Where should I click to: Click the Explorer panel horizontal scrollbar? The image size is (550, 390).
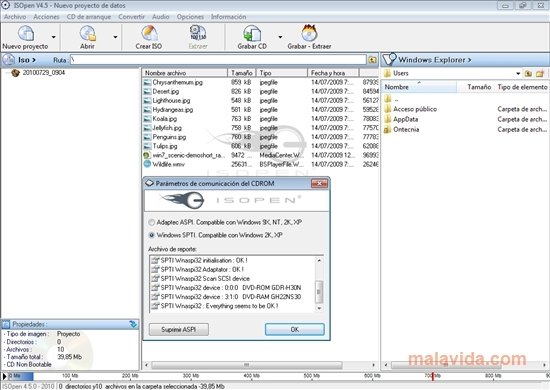(x=446, y=365)
